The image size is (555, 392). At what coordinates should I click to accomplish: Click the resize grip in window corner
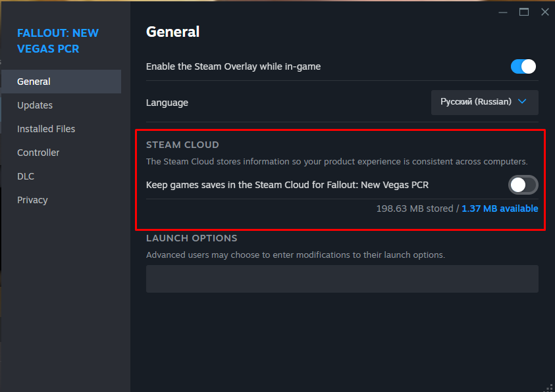tap(550, 387)
